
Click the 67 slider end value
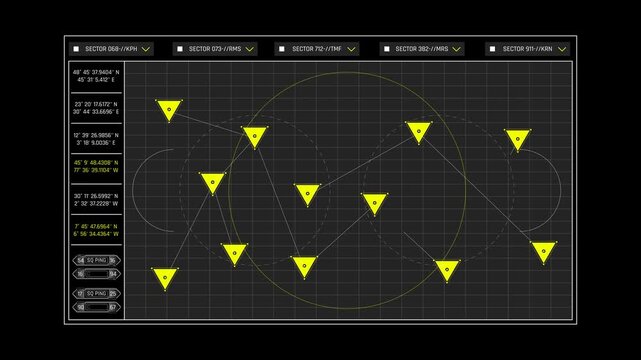113,307
